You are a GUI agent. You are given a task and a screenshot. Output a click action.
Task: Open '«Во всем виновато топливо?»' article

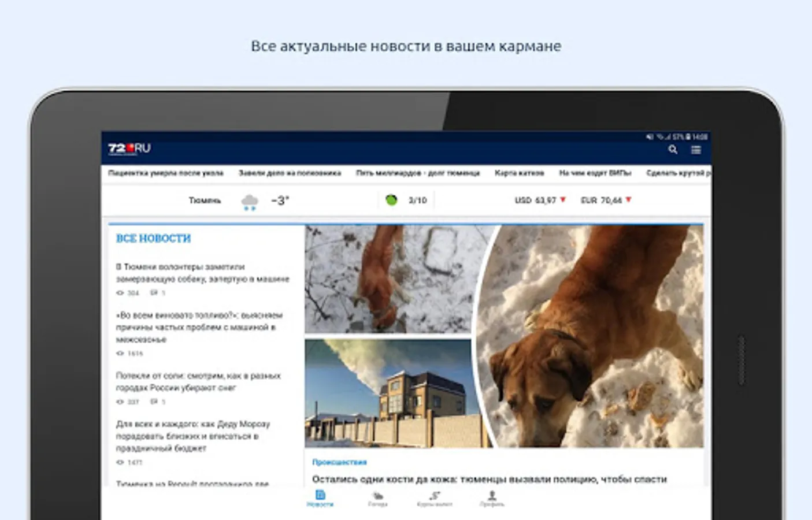(199, 327)
